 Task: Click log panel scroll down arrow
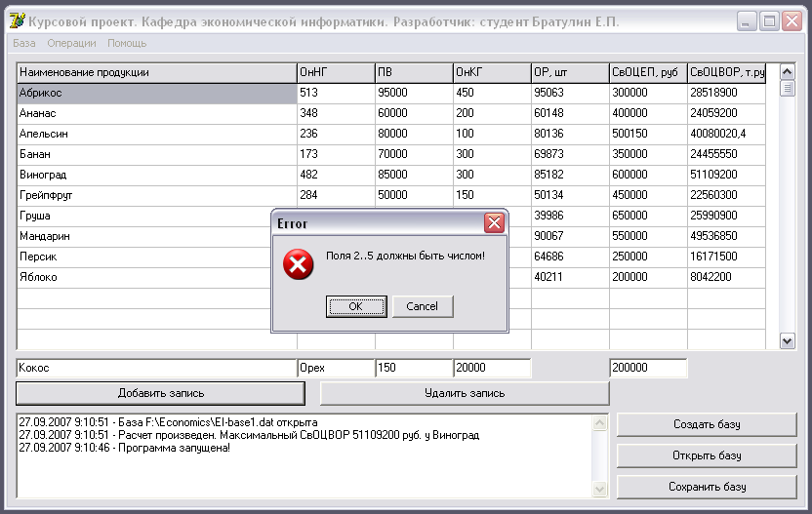tap(599, 489)
